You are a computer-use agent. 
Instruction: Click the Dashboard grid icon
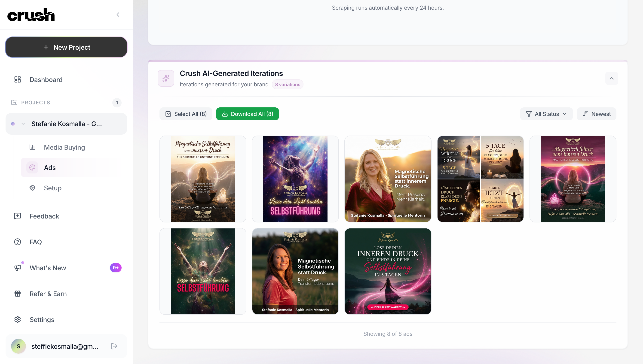coord(18,79)
